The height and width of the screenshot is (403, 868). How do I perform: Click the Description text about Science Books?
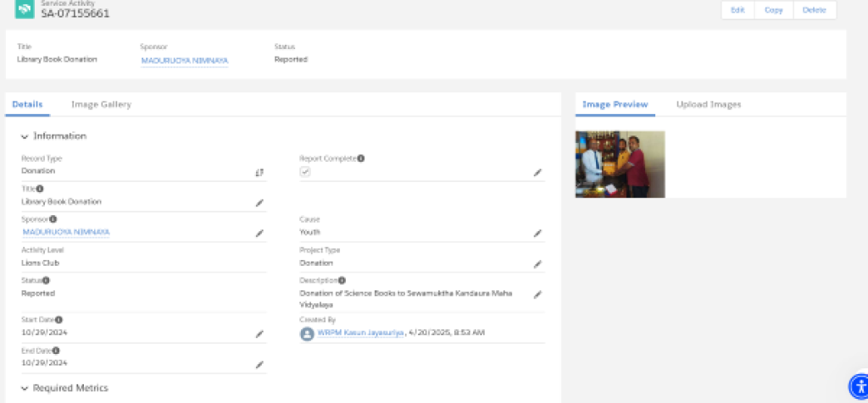pyautogui.click(x=406, y=299)
